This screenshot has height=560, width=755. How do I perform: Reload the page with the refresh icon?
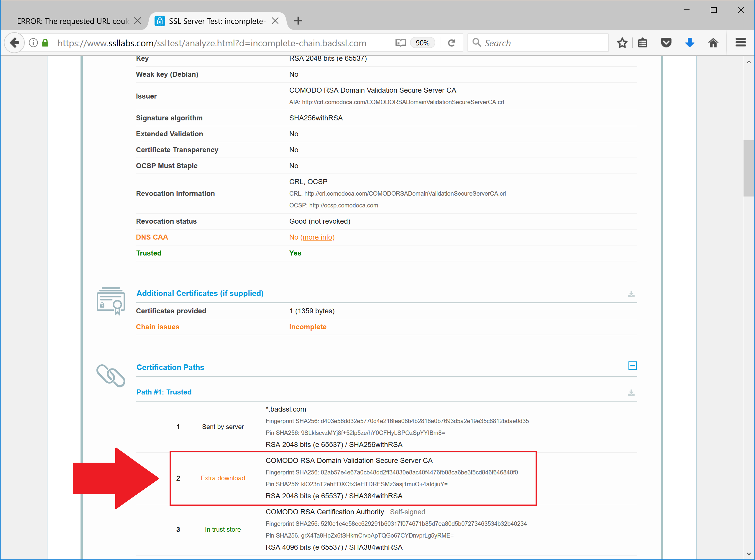(452, 43)
